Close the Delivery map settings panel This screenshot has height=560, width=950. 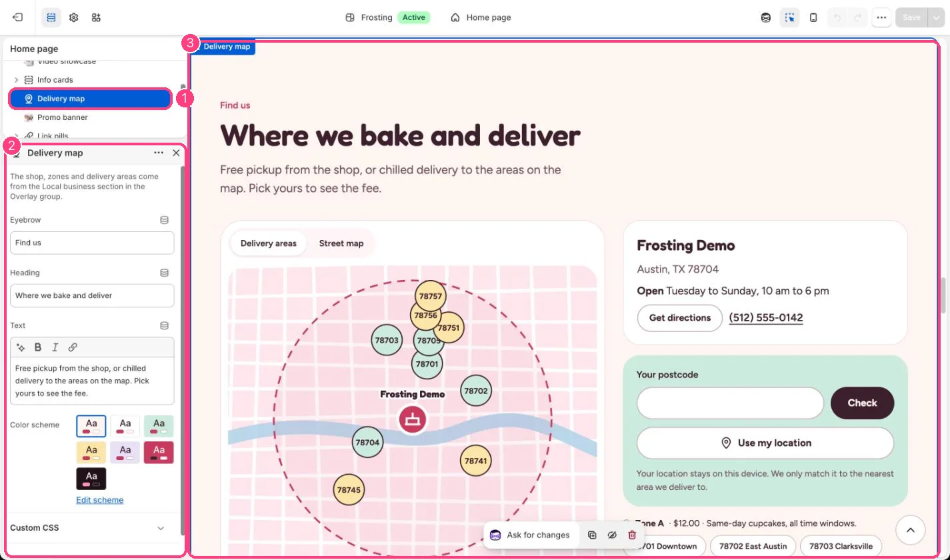coord(176,153)
